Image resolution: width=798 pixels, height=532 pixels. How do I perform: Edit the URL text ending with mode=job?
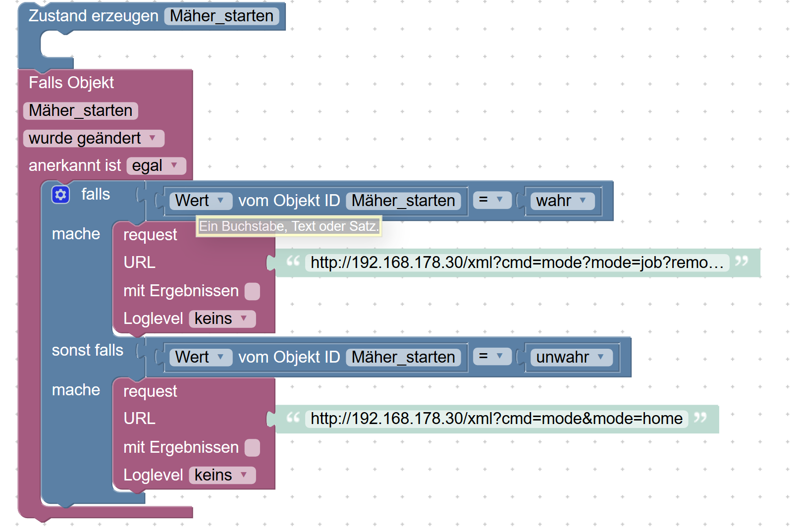click(x=517, y=263)
